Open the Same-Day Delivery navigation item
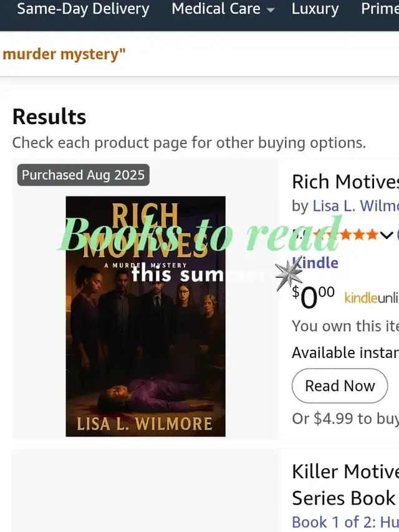This screenshot has height=532, width=399. click(x=83, y=9)
